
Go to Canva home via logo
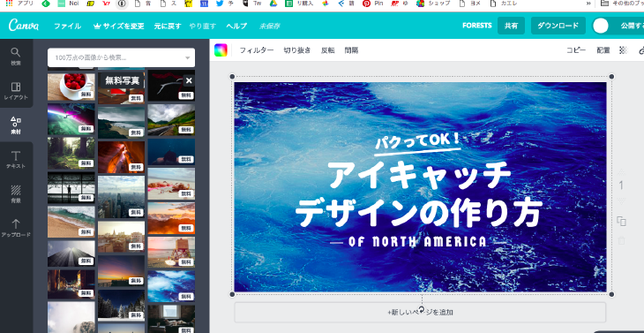tap(24, 26)
